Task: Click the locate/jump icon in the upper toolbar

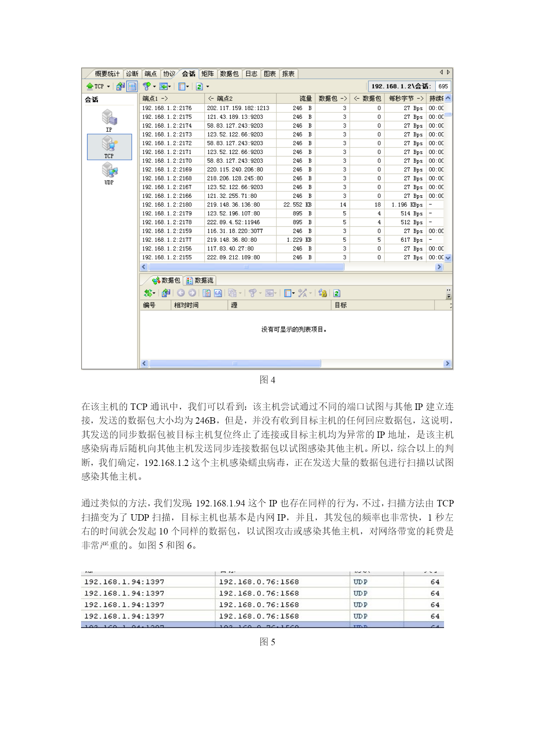Action: 163,86
